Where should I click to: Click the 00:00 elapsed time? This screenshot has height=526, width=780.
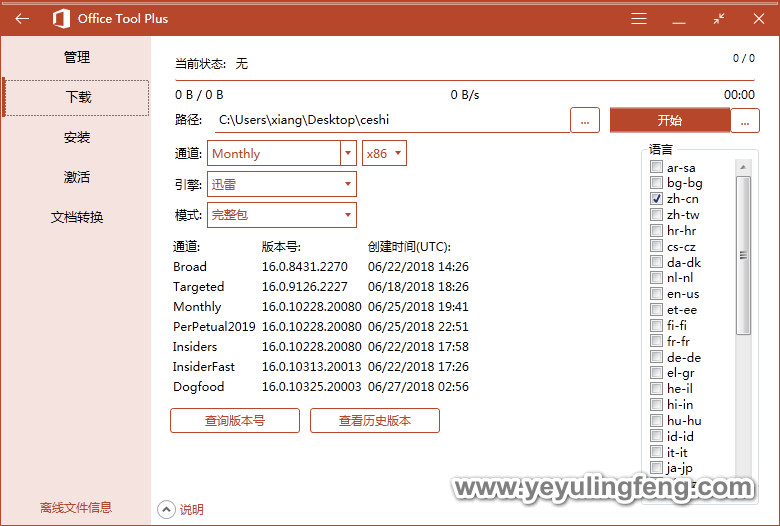[x=739, y=95]
